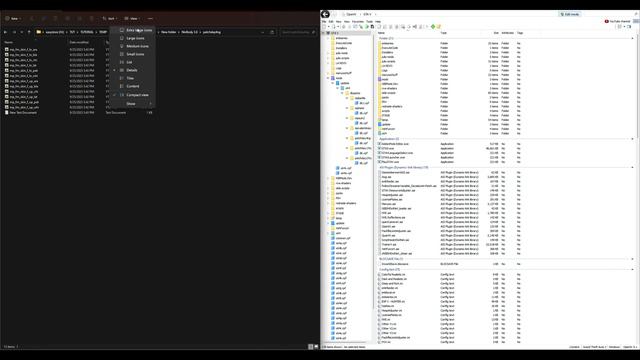Collapse the update node under mods in tree
This screenshot has height=360, width=640.
tap(333, 83)
